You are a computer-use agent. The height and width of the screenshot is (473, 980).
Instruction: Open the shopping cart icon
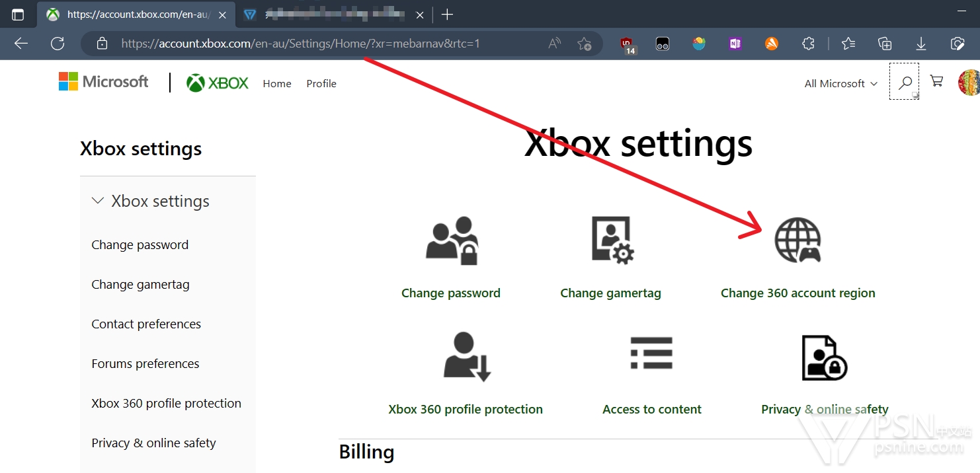pos(936,81)
